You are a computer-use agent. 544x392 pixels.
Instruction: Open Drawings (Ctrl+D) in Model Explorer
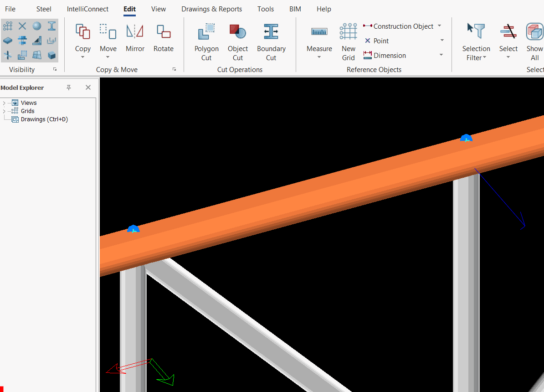coord(44,119)
